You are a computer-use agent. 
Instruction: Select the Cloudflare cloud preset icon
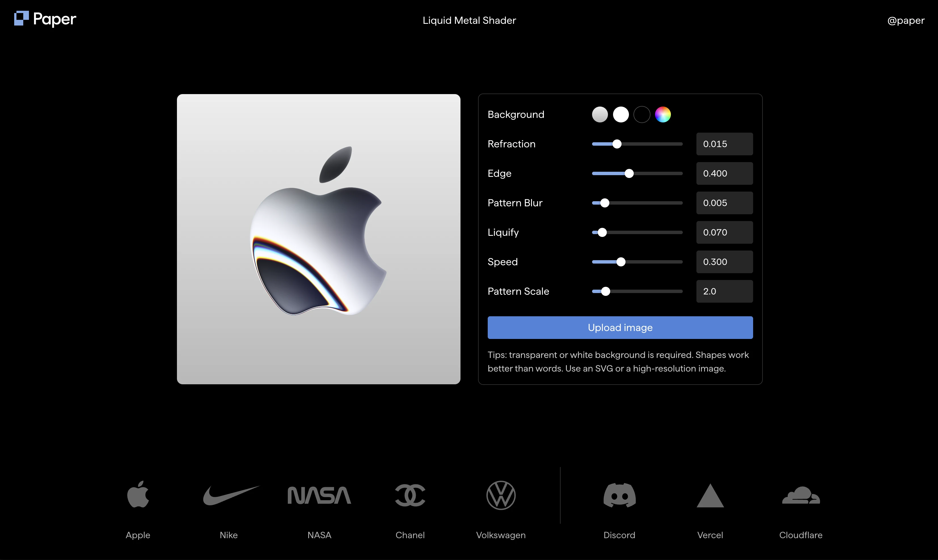coord(801,495)
